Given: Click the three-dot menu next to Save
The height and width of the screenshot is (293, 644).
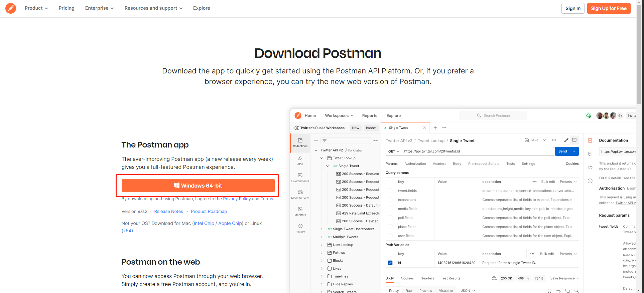Looking at the screenshot, I should pyautogui.click(x=554, y=140).
